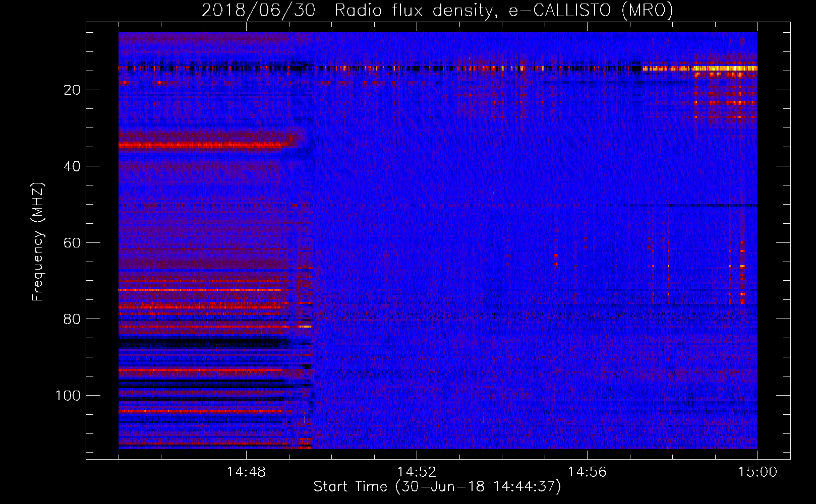Click the frequency tick label 100

coord(68,396)
